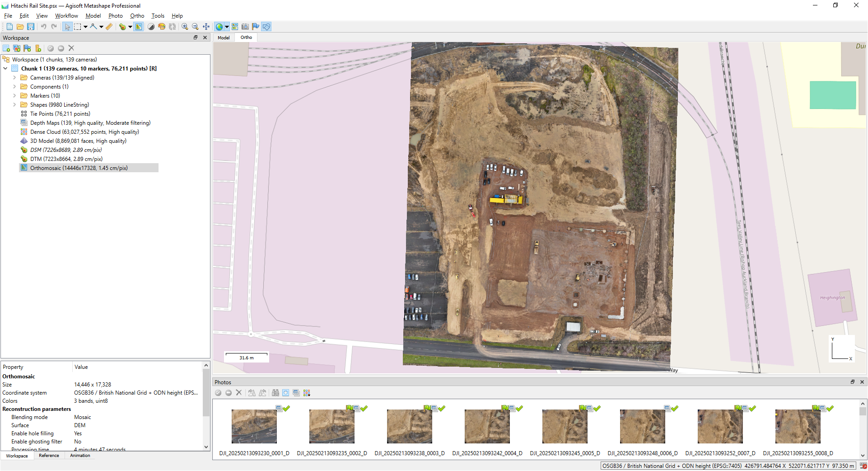Toggle the navigation arrow pointer mode
This screenshot has height=471, width=868.
point(67,27)
